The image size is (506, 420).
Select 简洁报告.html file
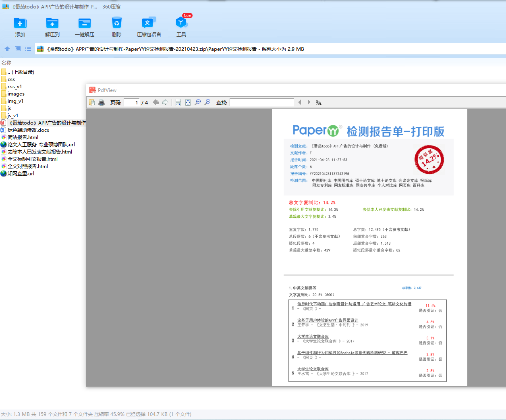point(20,137)
